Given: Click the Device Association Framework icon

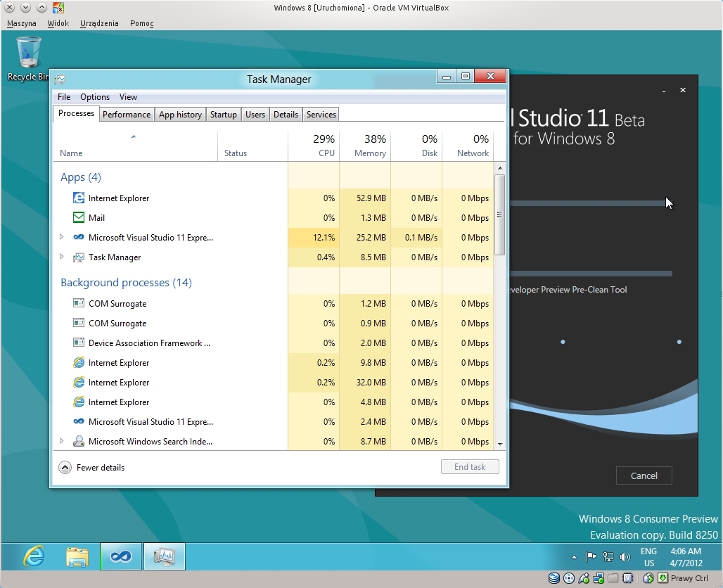Looking at the screenshot, I should 79,343.
